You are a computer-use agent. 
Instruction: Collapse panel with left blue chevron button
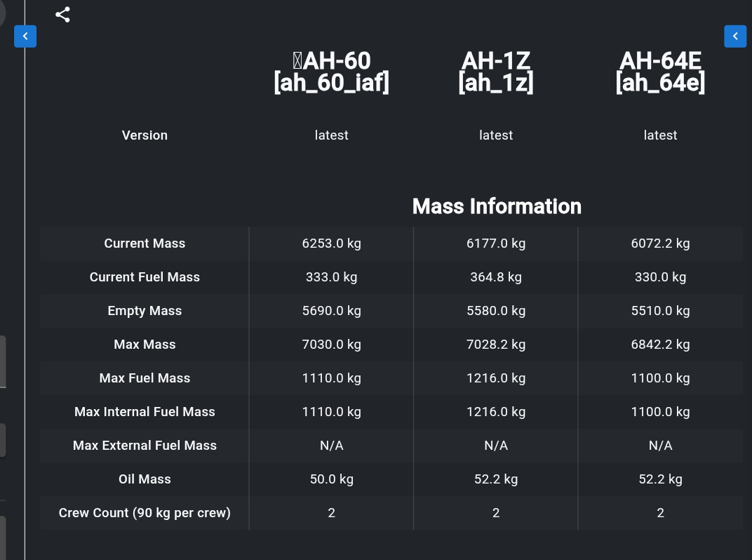(x=25, y=36)
